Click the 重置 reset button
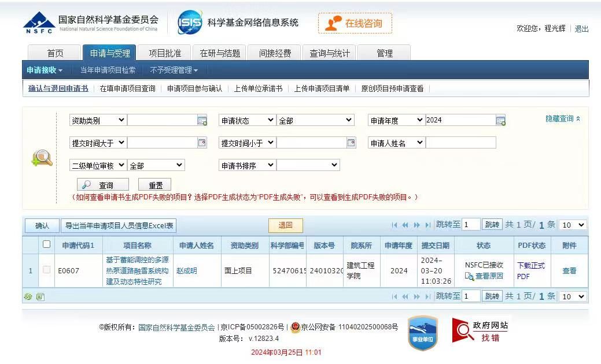Screen dimensions: 601x364 coord(154,184)
